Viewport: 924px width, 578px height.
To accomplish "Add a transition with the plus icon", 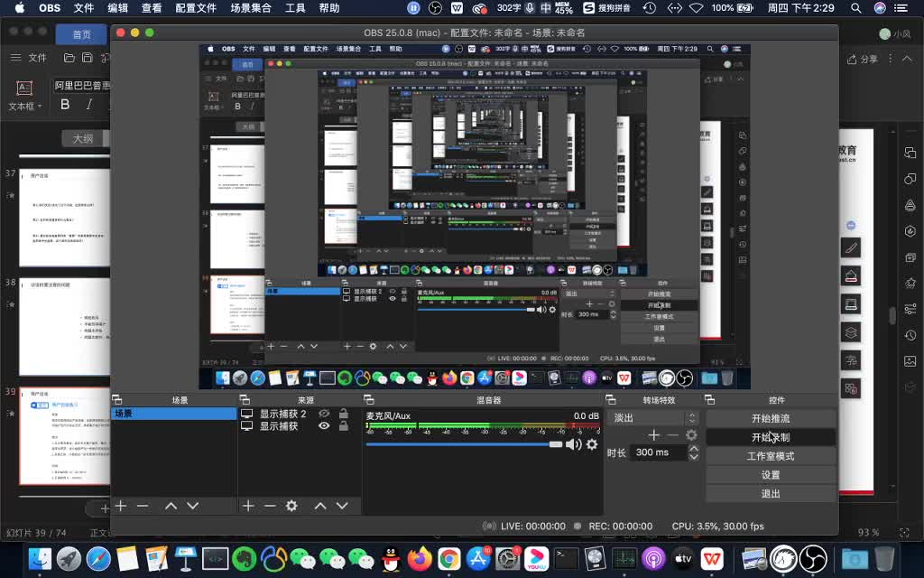I will pyautogui.click(x=653, y=435).
